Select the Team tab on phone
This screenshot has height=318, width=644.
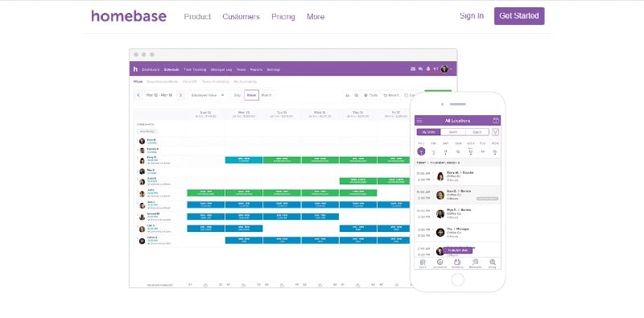click(x=453, y=132)
